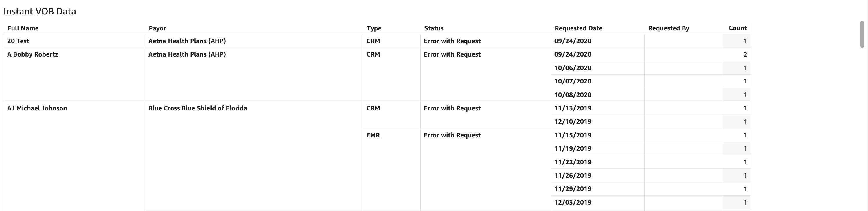868x211 pixels.
Task: Click the A Bobby Robertz name cell
Action: [x=33, y=54]
